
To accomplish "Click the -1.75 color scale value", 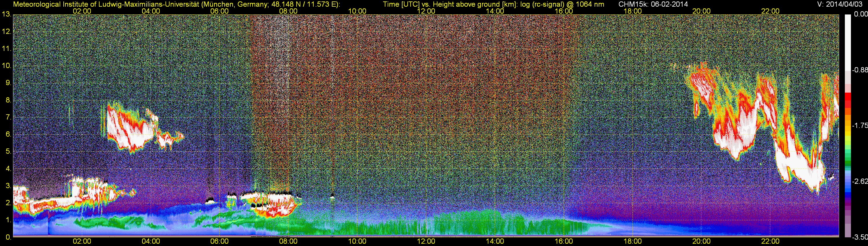I will pos(859,126).
